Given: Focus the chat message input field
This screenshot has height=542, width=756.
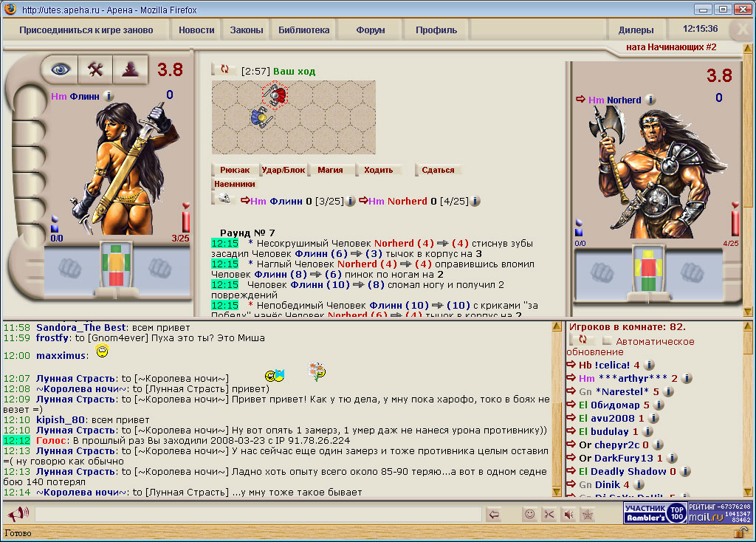Looking at the screenshot, I should (x=258, y=515).
